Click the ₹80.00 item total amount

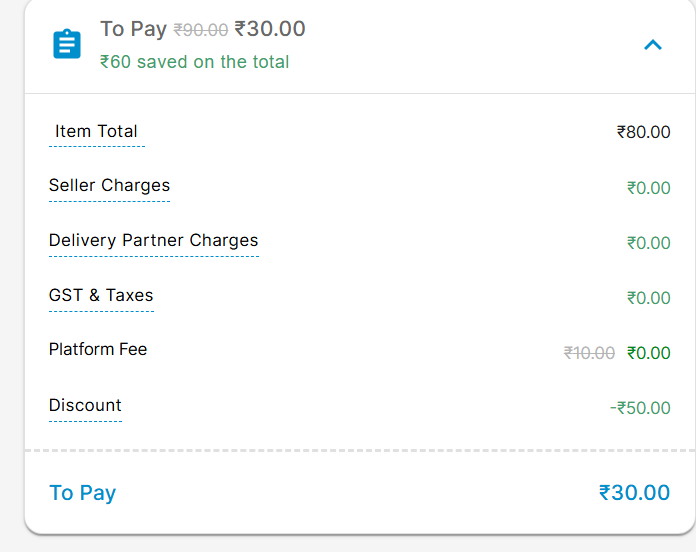pyautogui.click(x=643, y=132)
